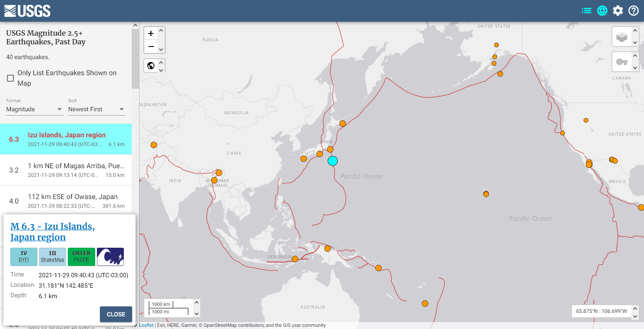Open the Sort Newest First dropdown

pos(96,109)
